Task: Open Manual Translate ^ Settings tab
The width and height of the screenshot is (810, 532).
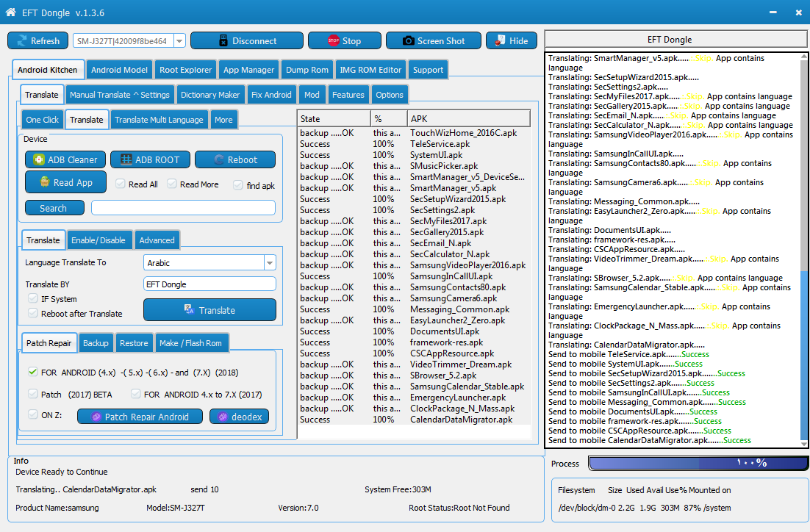Action: pos(119,95)
